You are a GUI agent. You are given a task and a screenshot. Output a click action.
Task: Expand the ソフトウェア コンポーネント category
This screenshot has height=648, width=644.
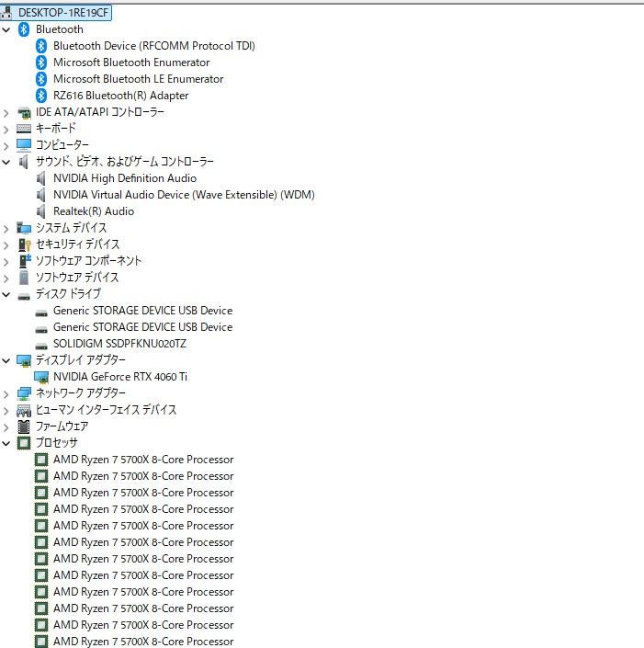pos(6,262)
